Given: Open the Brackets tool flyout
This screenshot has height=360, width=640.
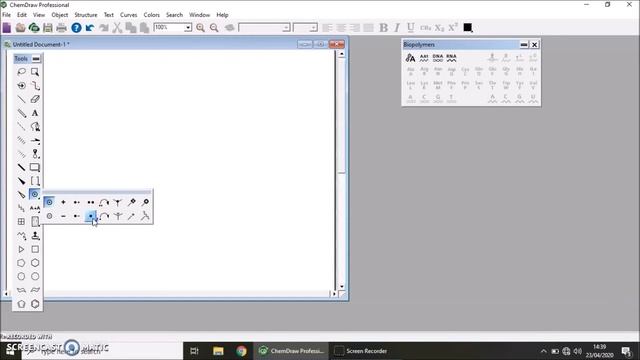Looking at the screenshot, I should [x=35, y=181].
